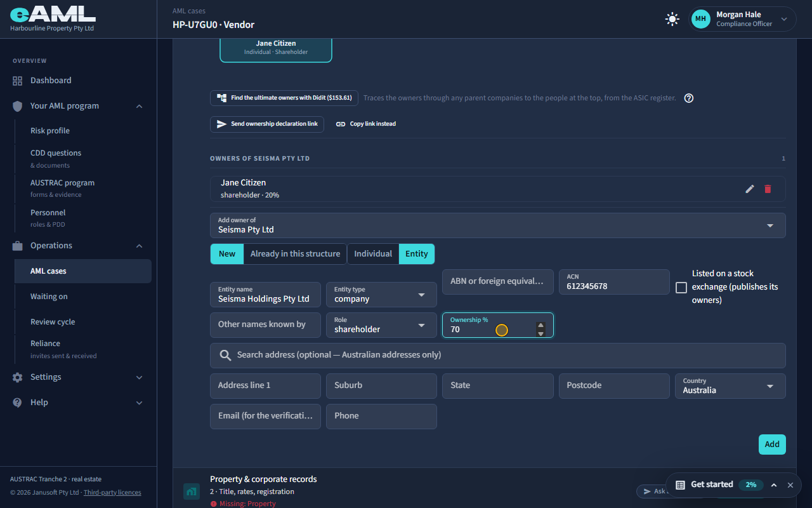Click the Operations briefcase icon

(x=18, y=246)
